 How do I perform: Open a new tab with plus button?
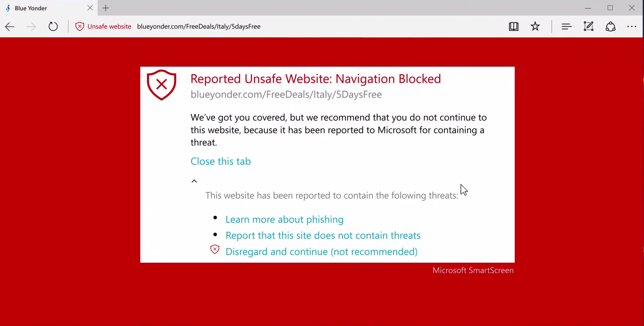coord(106,8)
